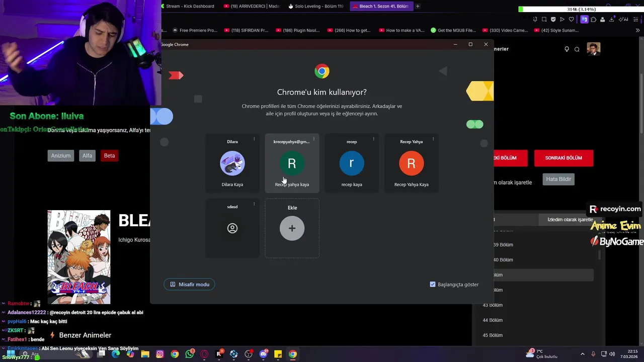Click the volume speaker tray icon
This screenshot has width=644, height=362.
click(612, 354)
